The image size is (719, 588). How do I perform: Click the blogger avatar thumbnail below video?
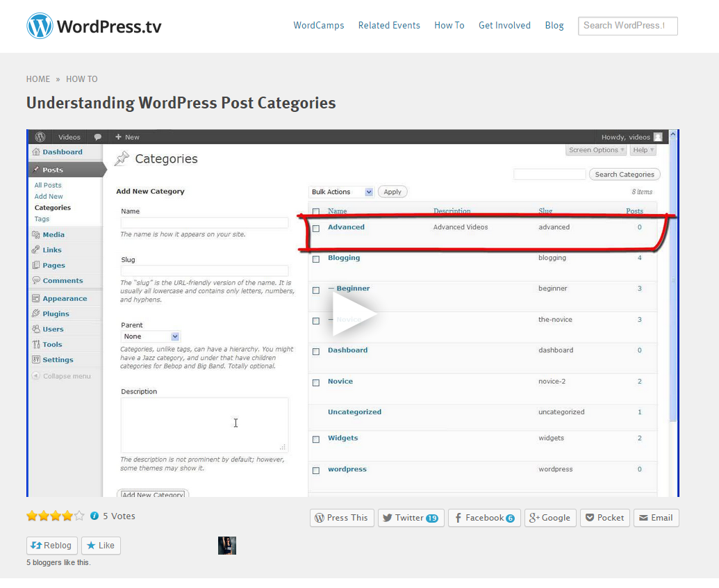(227, 546)
